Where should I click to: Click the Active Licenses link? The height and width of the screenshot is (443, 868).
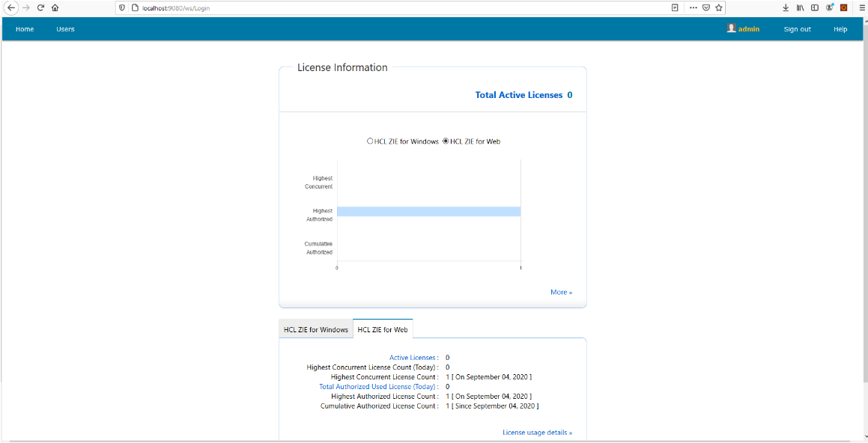tap(413, 358)
